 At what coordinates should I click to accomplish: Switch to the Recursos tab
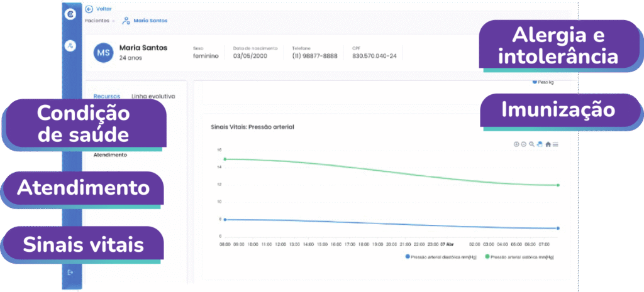pyautogui.click(x=107, y=96)
